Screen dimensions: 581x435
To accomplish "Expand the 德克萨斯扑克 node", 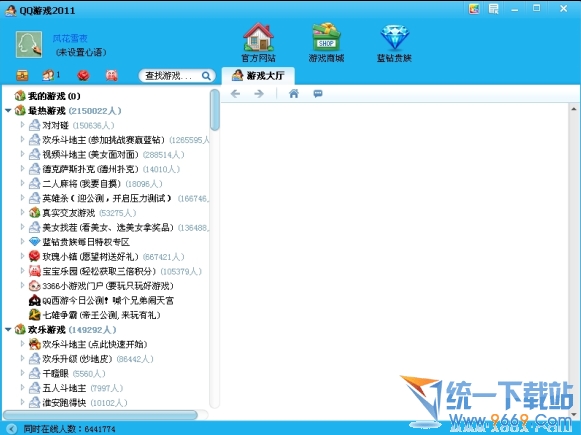I will [22, 169].
